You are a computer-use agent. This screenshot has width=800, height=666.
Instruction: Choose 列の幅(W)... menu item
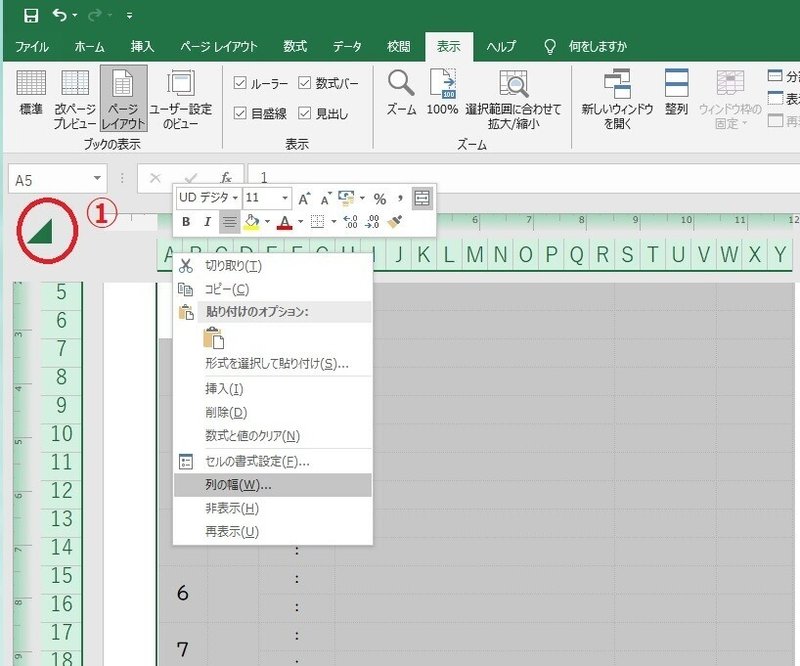(272, 485)
